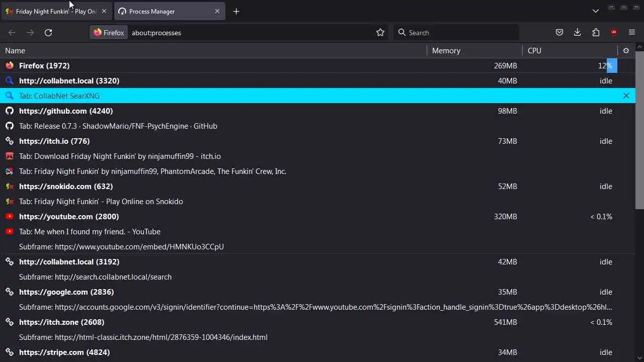The height and width of the screenshot is (362, 644).
Task: Select Tab: CollabNet SearXNG row
Action: pos(317,96)
